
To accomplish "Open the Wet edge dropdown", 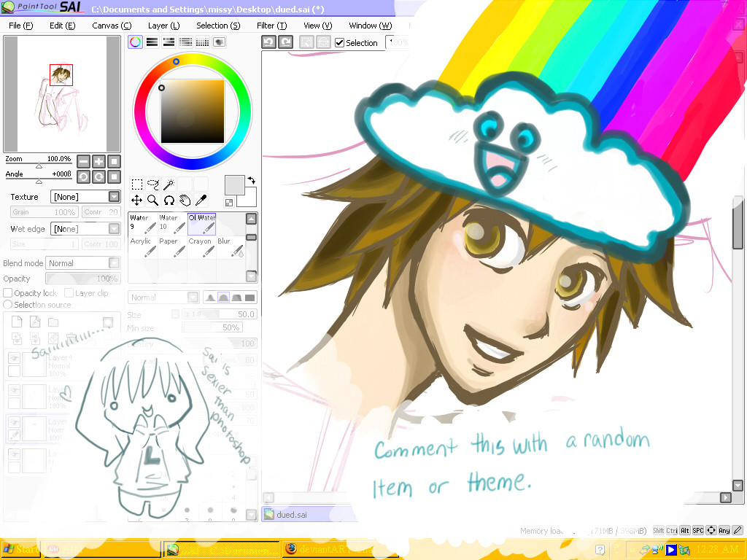I will (86, 229).
